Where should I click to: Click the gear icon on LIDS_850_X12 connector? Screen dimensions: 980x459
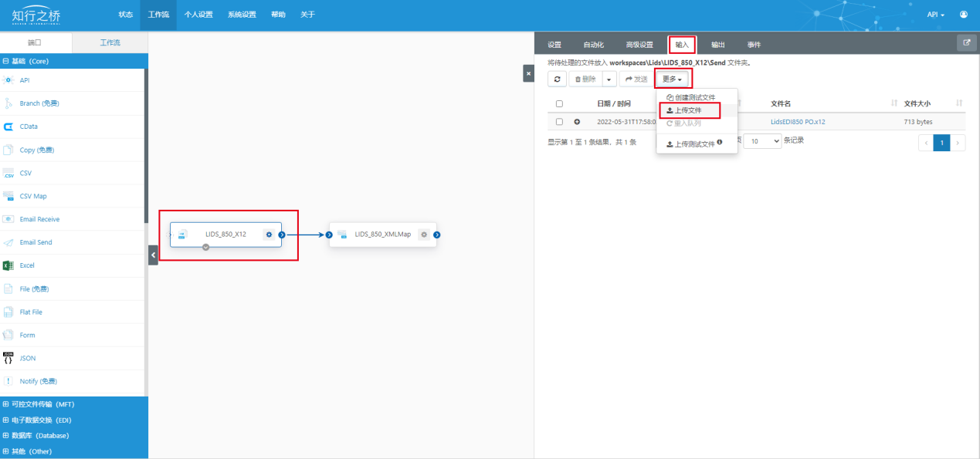[269, 235]
